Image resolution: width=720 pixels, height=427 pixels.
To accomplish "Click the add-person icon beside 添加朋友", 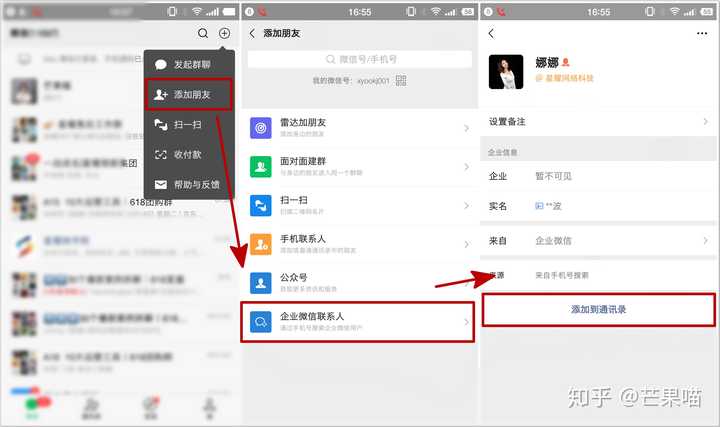I will 161,95.
